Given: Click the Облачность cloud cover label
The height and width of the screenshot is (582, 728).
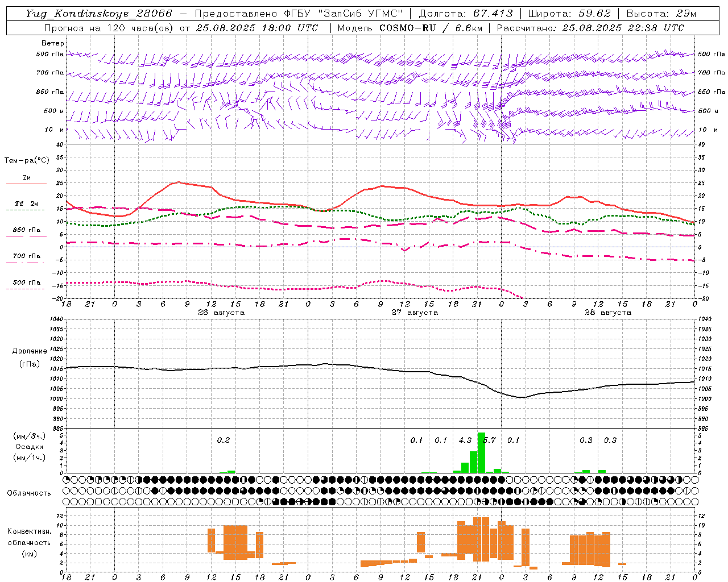Looking at the screenshot, I should coord(29,493).
